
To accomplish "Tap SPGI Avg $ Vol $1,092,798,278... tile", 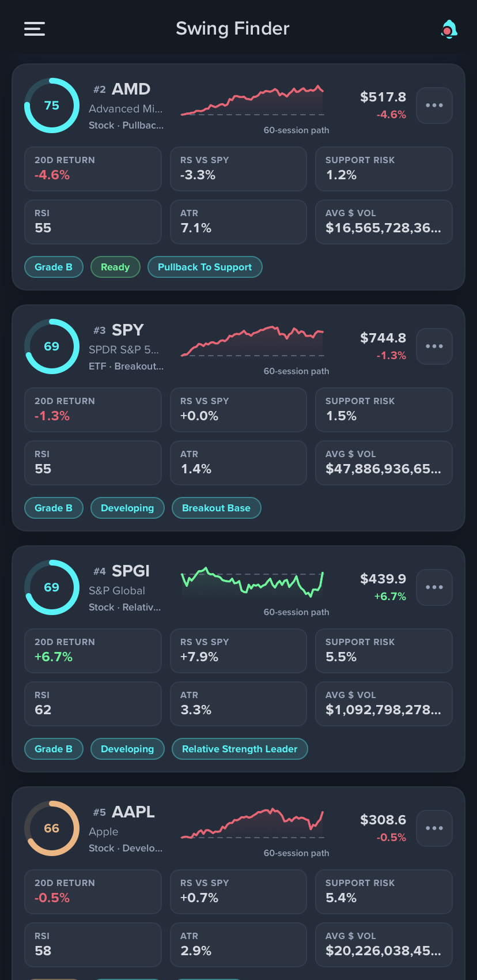I will coord(384,704).
